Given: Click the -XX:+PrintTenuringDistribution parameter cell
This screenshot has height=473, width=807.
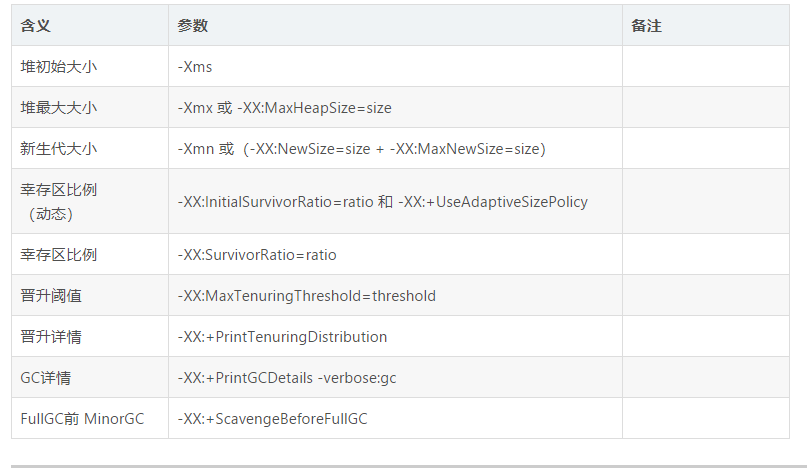Looking at the screenshot, I should [282, 337].
